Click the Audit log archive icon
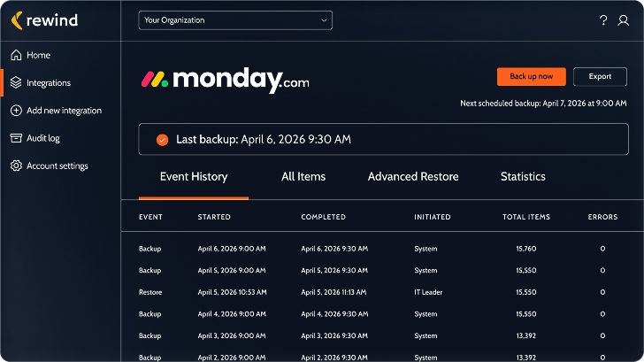The width and height of the screenshot is (644, 362). (16, 138)
